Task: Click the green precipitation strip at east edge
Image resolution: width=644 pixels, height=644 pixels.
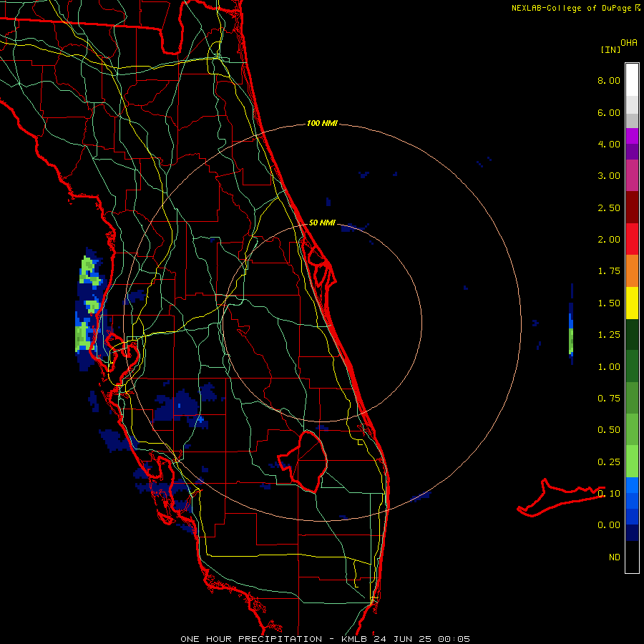Action: click(x=571, y=341)
